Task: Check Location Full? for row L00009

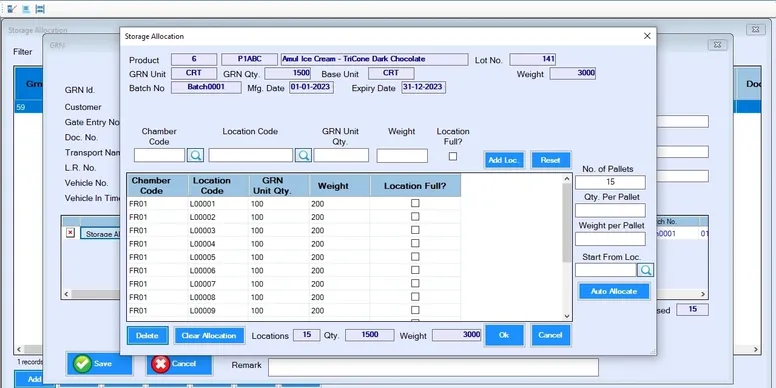Action: tap(415, 310)
